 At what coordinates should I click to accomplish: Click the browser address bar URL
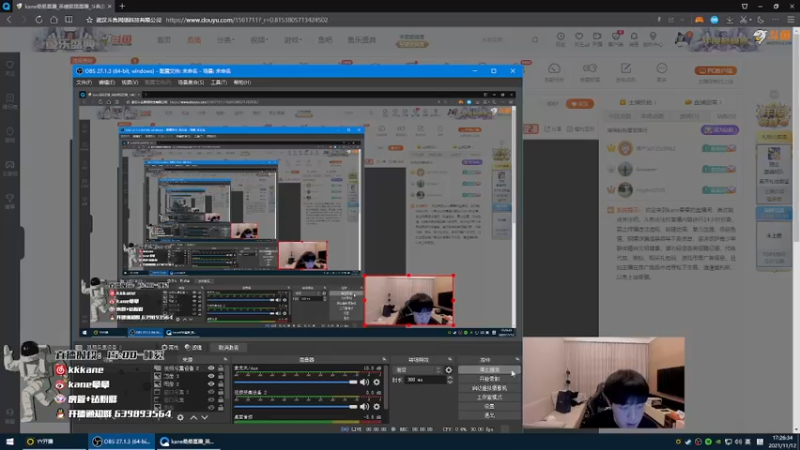[x=246, y=20]
